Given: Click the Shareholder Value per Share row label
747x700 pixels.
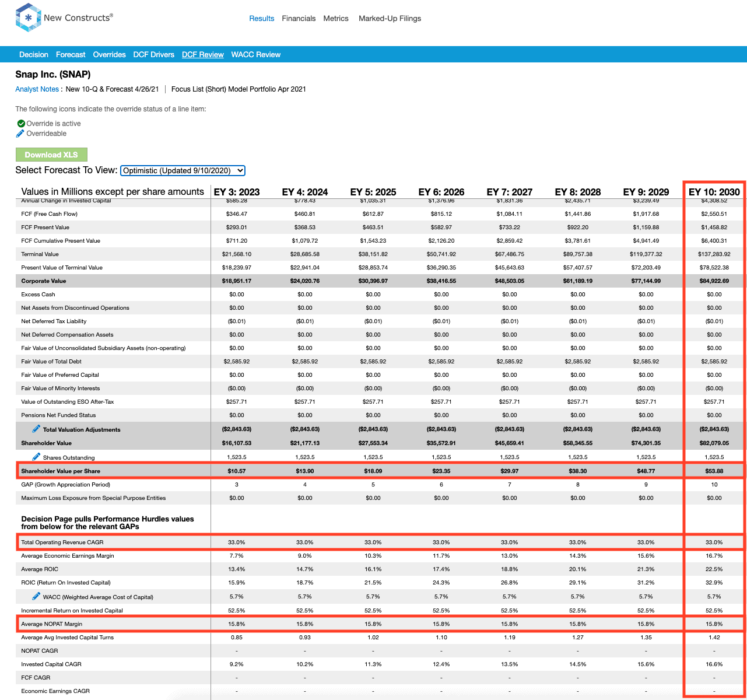Looking at the screenshot, I should point(61,471).
